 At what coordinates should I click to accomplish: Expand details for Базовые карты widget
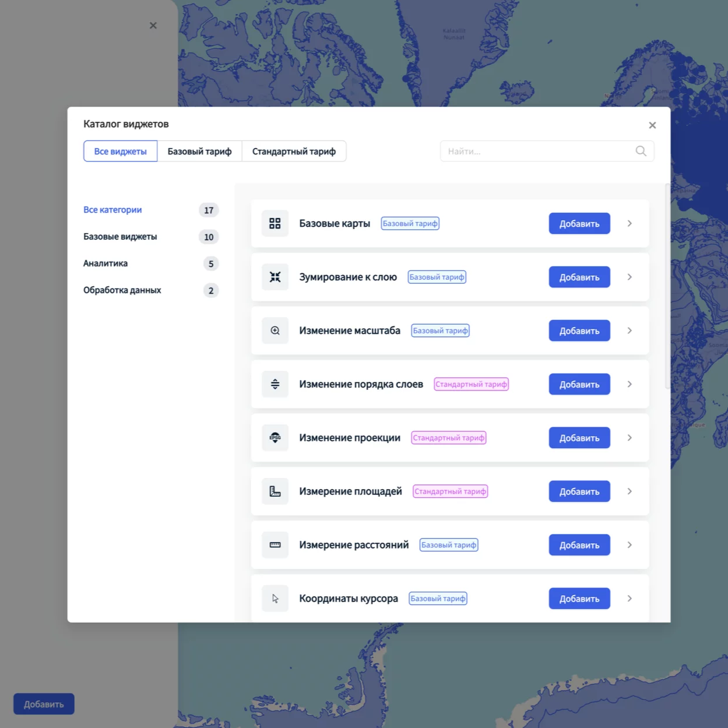pyautogui.click(x=629, y=223)
